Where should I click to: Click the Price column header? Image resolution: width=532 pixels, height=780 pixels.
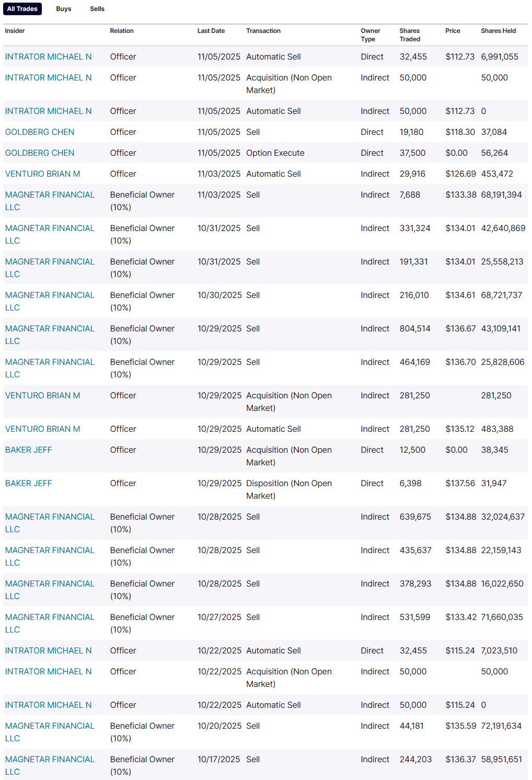point(453,31)
